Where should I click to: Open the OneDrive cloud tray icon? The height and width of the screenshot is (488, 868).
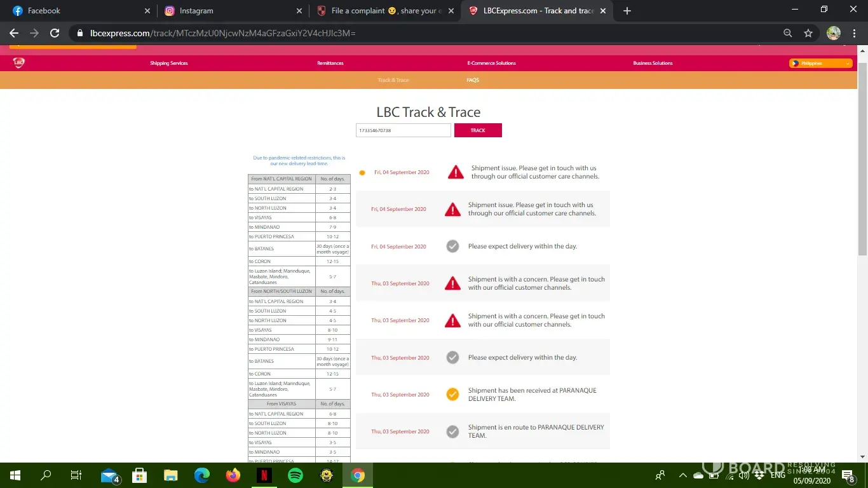coord(698,475)
